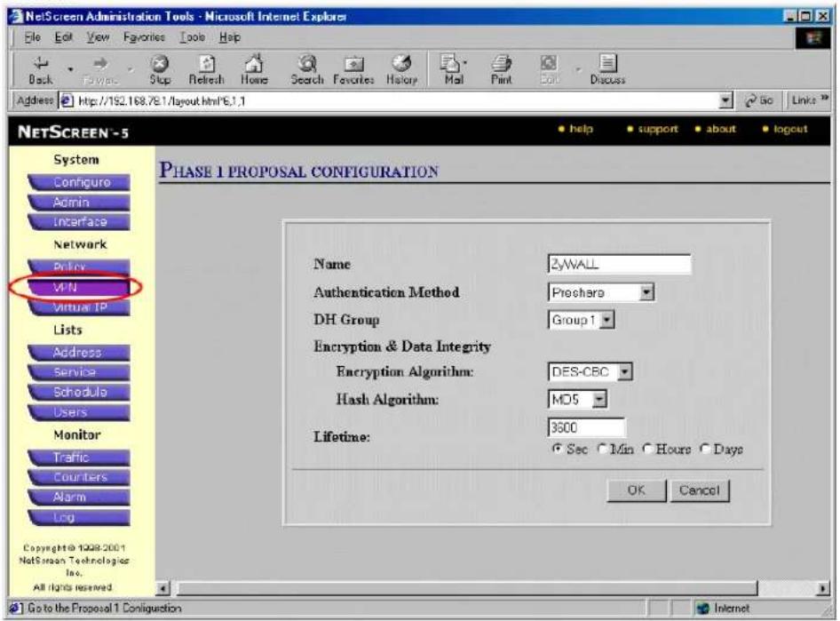
Task: Click the Discuss toolbar icon
Action: (607, 63)
